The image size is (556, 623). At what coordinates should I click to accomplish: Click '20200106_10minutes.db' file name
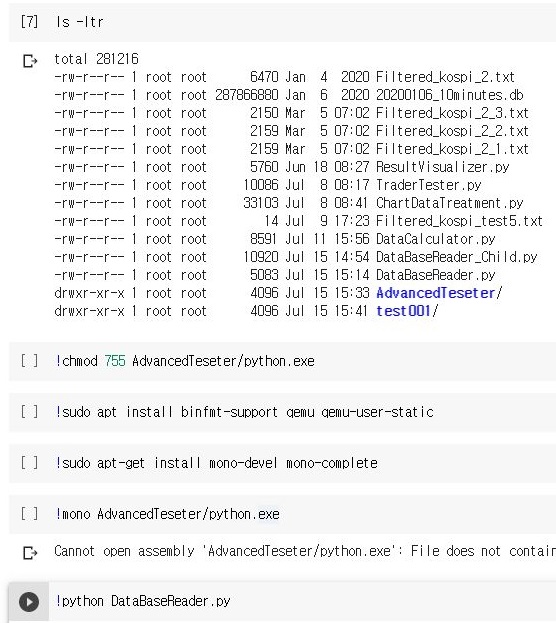pyautogui.click(x=449, y=95)
